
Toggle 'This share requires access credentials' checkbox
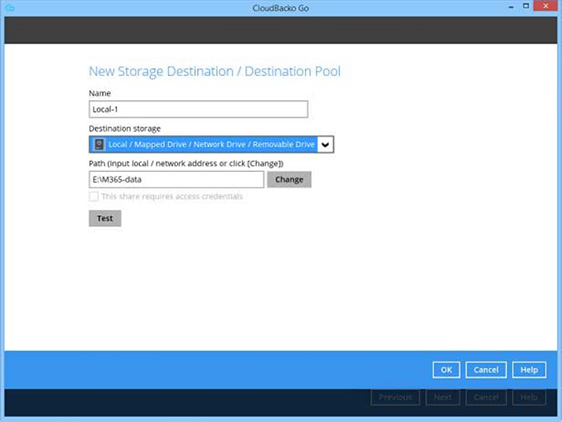[x=94, y=196]
